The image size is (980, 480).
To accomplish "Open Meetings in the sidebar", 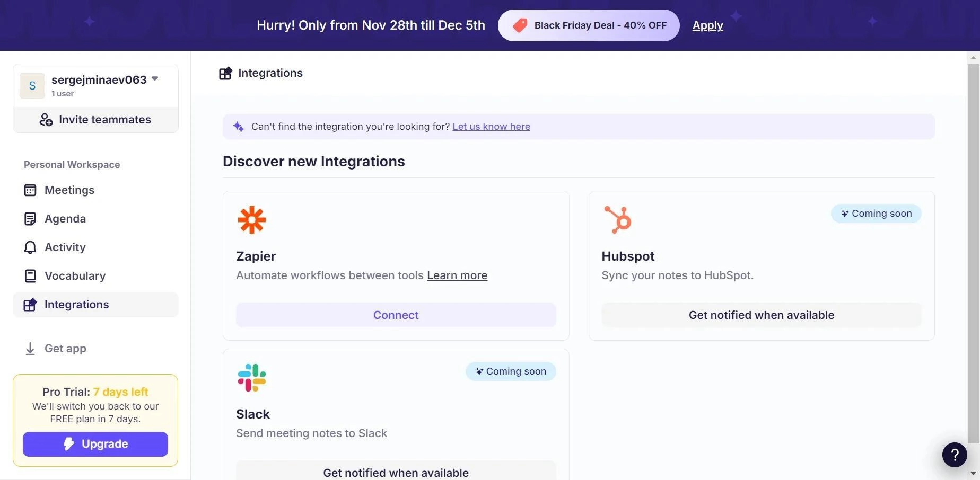I will (69, 190).
